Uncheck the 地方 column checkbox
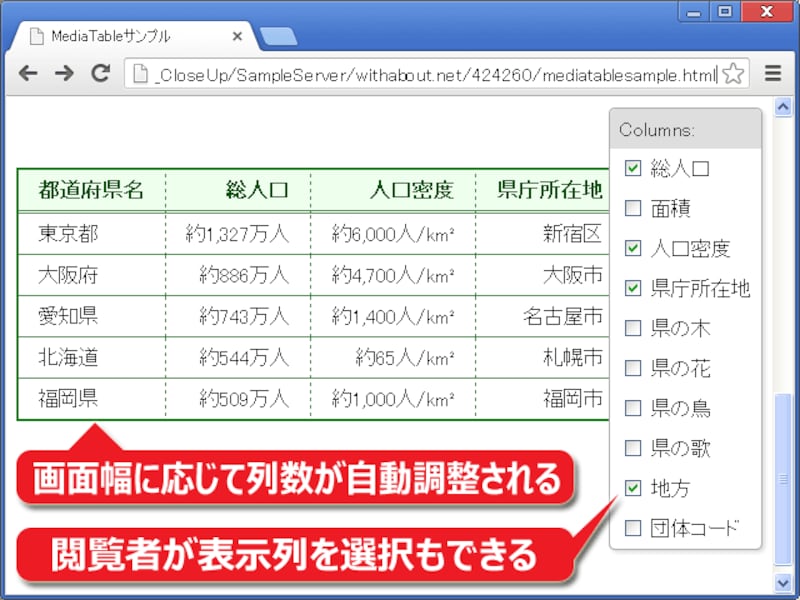 coord(633,488)
